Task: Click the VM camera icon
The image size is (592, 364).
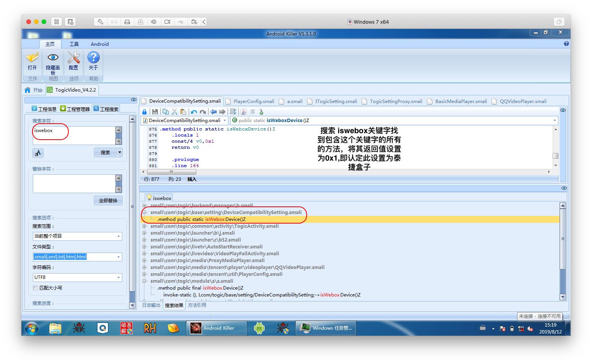Action: click(167, 22)
